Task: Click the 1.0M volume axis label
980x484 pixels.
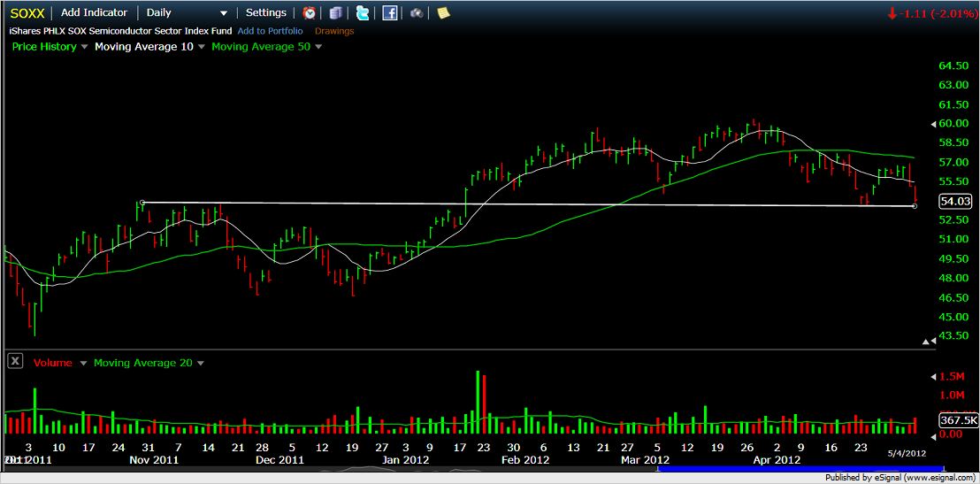Action: [952, 396]
